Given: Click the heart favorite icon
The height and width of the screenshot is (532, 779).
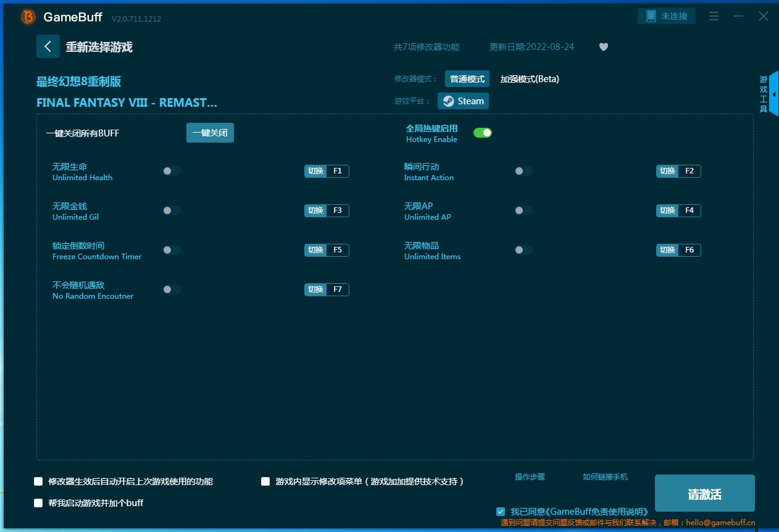Looking at the screenshot, I should [604, 47].
